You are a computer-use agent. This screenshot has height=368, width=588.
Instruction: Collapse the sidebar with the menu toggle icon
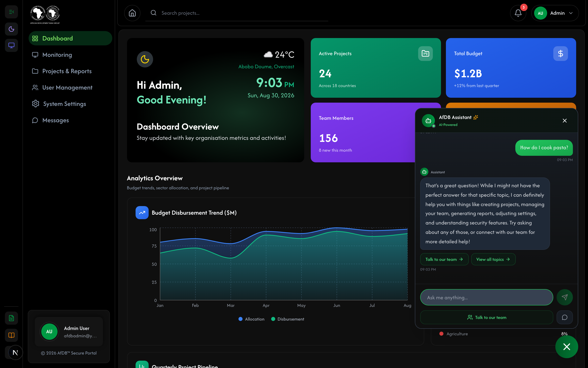click(11, 12)
